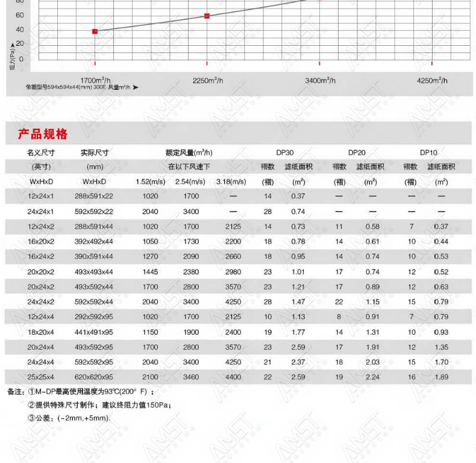Click the red data marker at 2250m³/h
This screenshot has width=476, height=463.
(x=207, y=16)
